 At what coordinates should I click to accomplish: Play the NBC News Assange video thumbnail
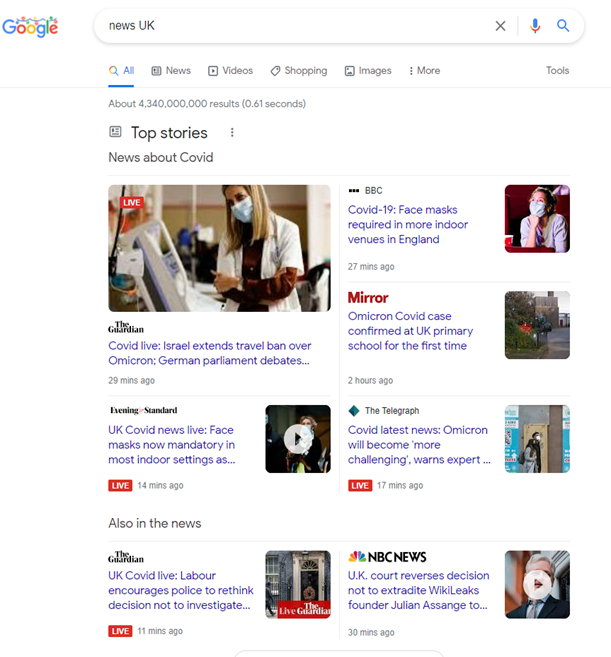pyautogui.click(x=537, y=585)
